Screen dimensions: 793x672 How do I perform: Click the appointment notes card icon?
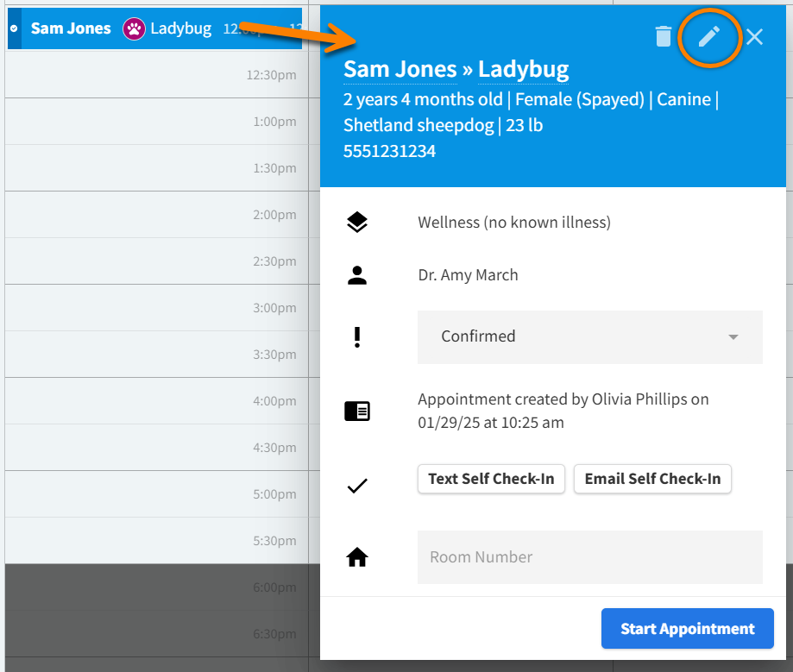[357, 411]
